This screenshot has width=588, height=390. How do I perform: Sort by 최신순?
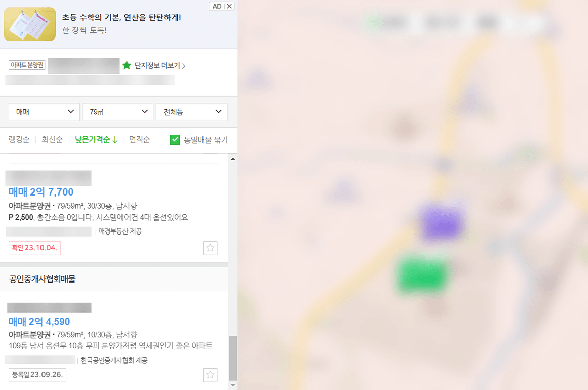pyautogui.click(x=52, y=140)
